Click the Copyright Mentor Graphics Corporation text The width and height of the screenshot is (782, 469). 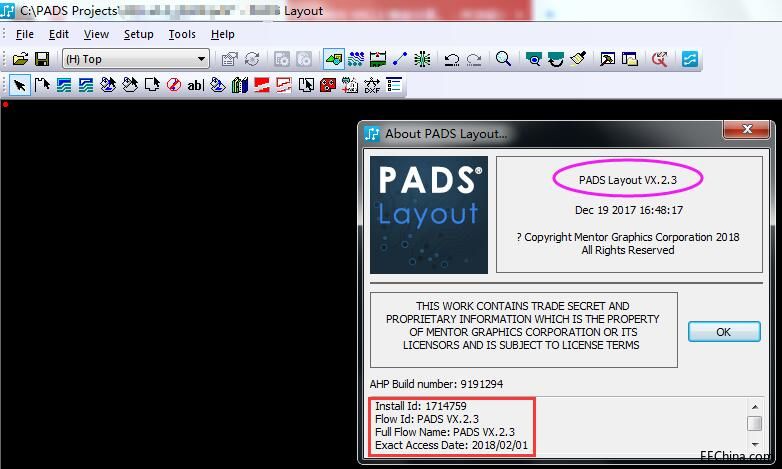tap(628, 237)
